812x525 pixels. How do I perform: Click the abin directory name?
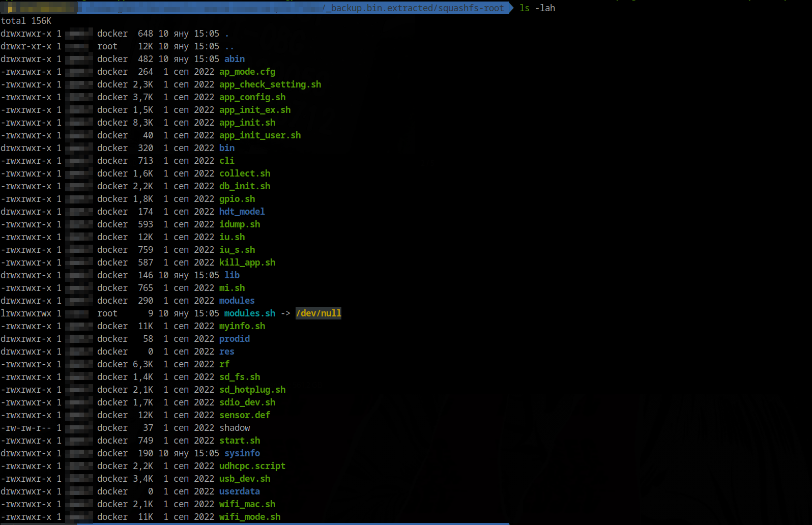(x=235, y=59)
